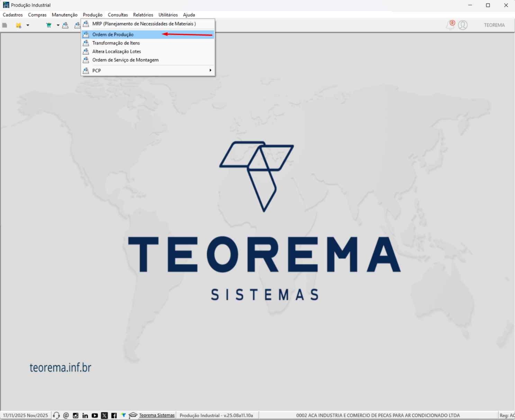This screenshot has height=420, width=515.
Task: Open the Cadastros menu
Action: click(13, 15)
